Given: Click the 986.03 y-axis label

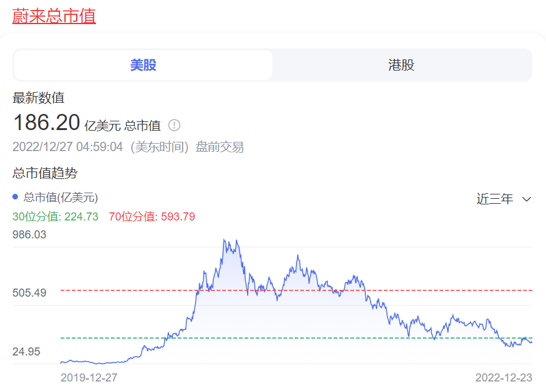Looking at the screenshot, I should click(x=29, y=235).
